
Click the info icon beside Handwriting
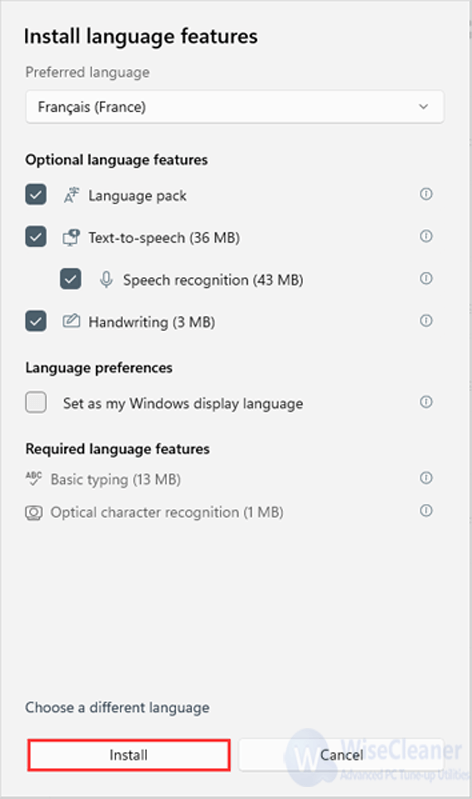pyautogui.click(x=426, y=321)
